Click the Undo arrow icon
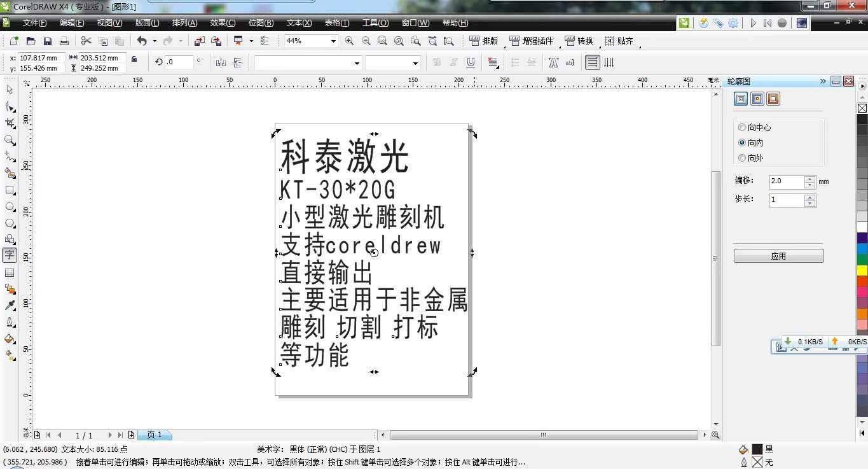Viewport: 868px width, 469px height. tap(141, 41)
